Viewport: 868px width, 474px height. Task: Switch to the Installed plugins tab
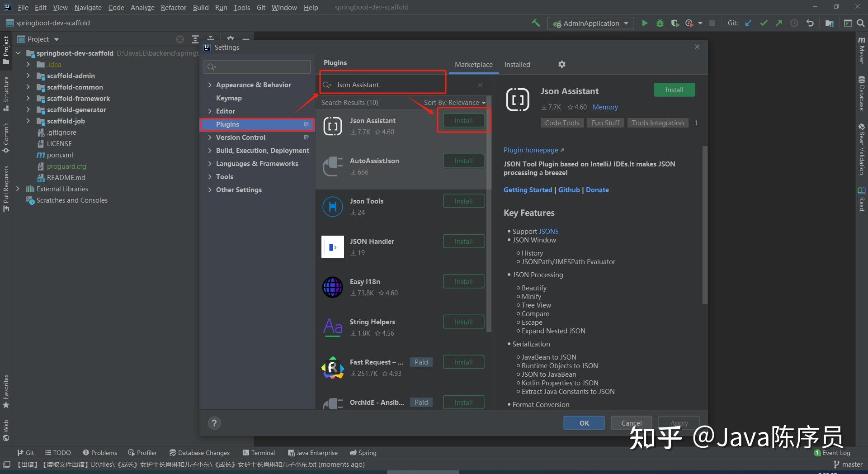coord(517,64)
